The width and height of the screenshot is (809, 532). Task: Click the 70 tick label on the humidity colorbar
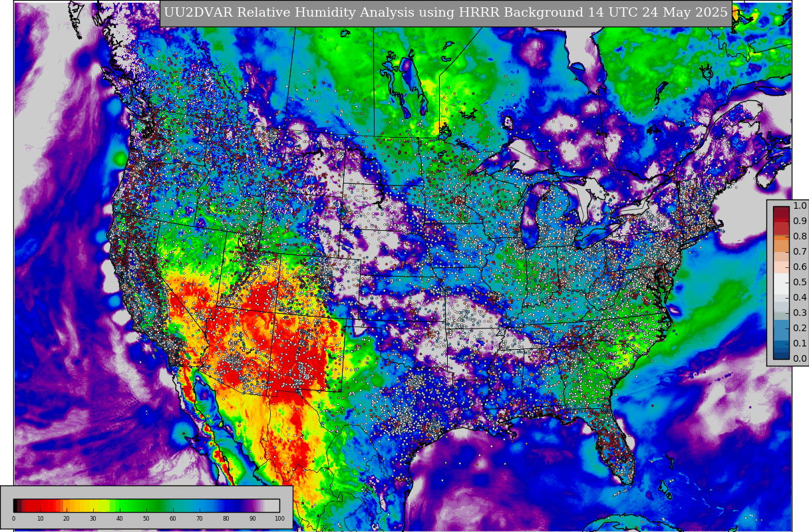tap(200, 519)
